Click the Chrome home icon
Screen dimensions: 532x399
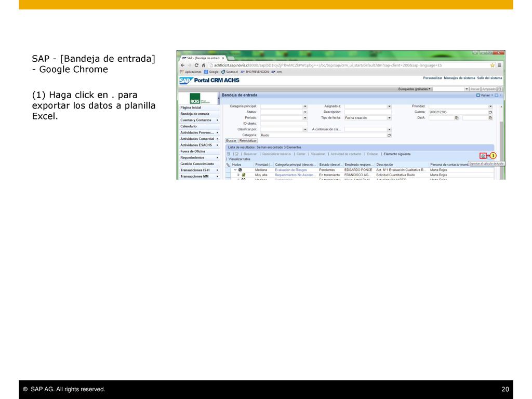pyautogui.click(x=204, y=65)
